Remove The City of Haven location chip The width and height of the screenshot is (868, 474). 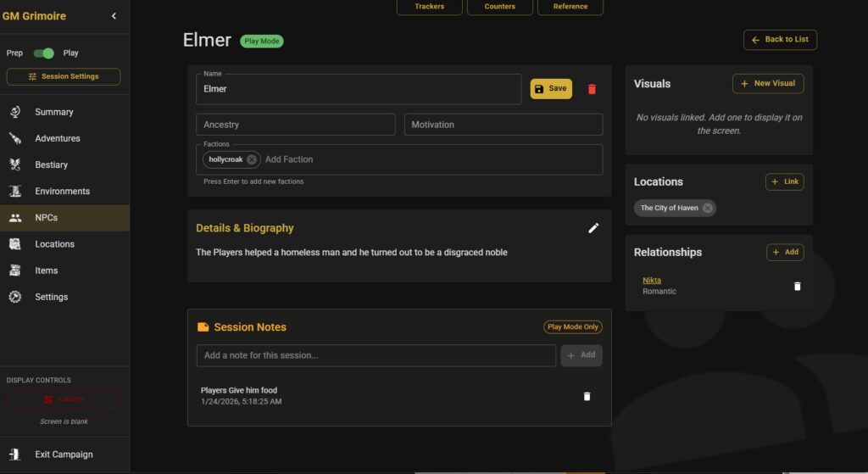(x=708, y=208)
